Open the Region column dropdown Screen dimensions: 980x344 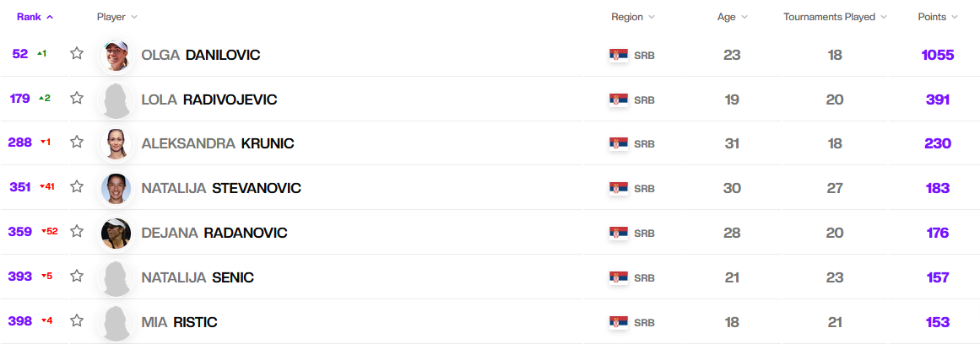pyautogui.click(x=632, y=17)
